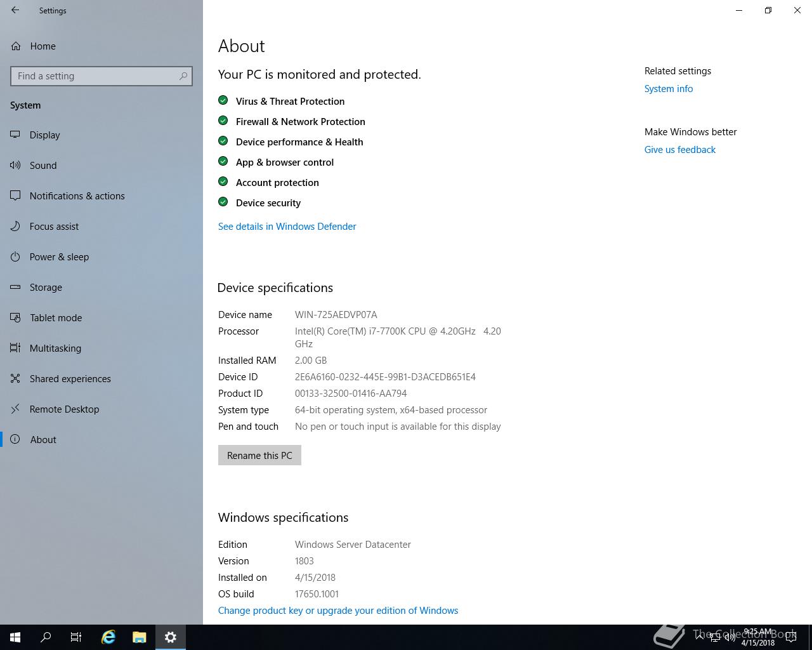Open Remote Desktop settings

pyautogui.click(x=101, y=409)
